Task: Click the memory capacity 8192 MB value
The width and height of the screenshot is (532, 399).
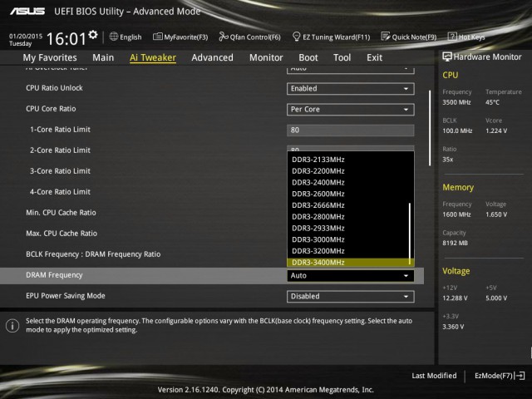Action: point(456,243)
